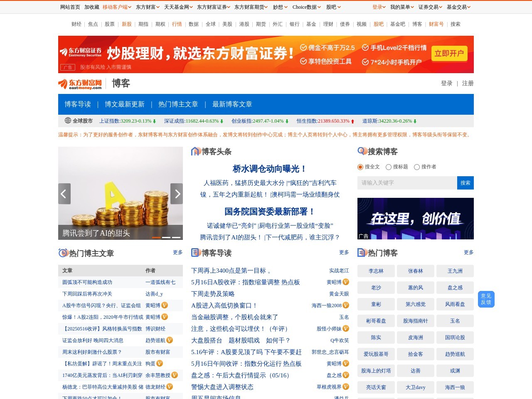Open the 最新博客文章 tab

(232, 104)
